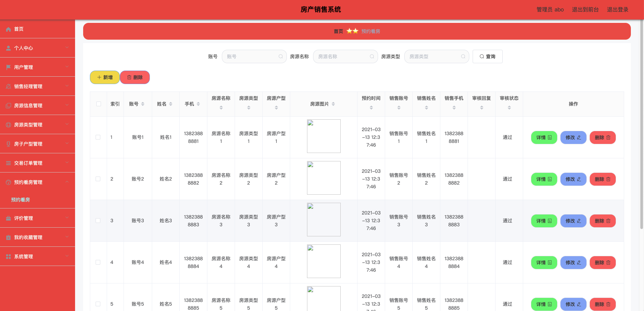Expand the 用户管理 menu chevron
This screenshot has height=311, width=644.
pyautogui.click(x=67, y=67)
